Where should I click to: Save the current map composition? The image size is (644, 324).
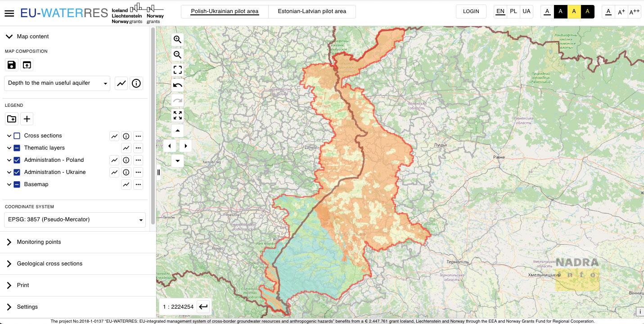12,65
